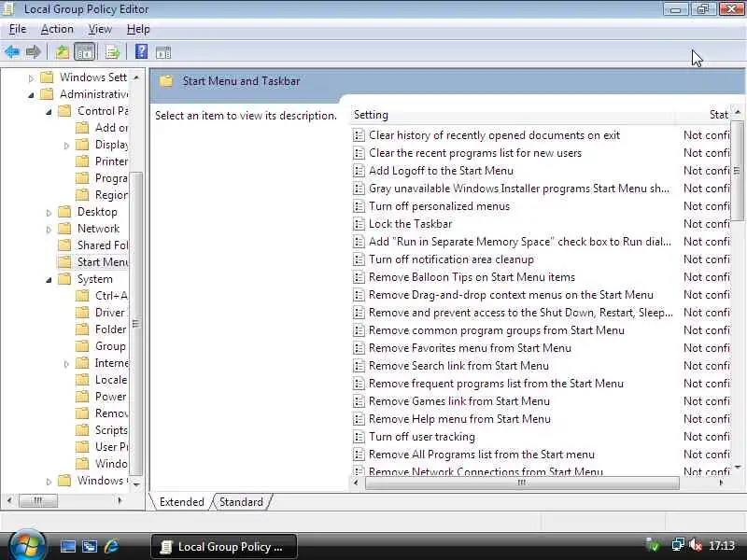Open the View menu
This screenshot has width=747, height=560.
(100, 29)
